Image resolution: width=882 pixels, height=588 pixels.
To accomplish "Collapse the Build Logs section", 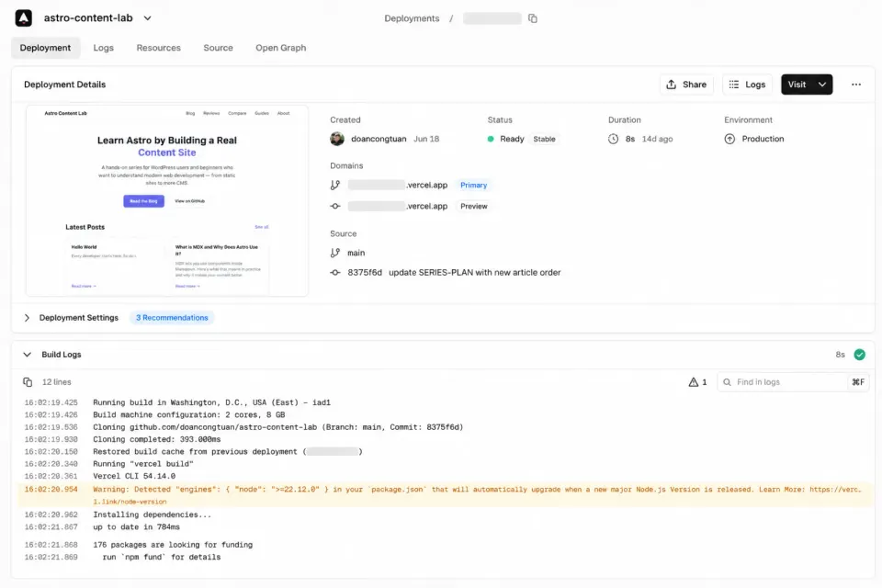I will coord(27,355).
